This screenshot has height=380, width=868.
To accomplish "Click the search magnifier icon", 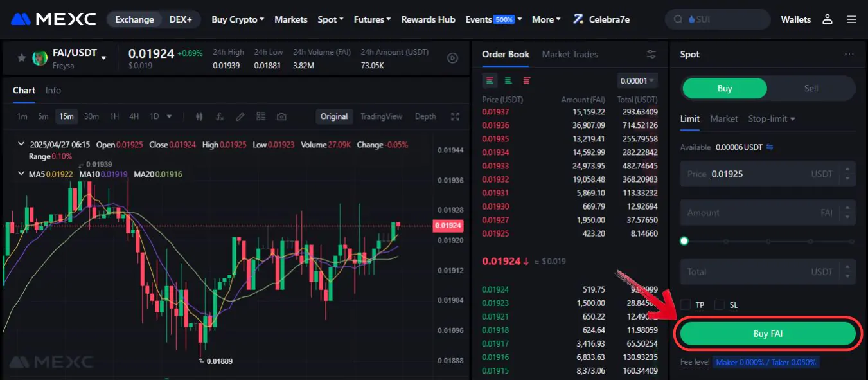I will tap(678, 19).
